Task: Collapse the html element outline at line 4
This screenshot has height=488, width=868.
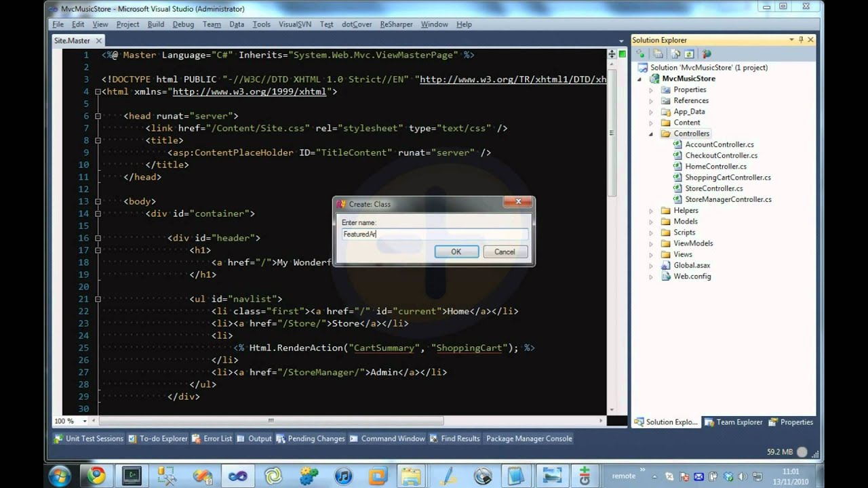Action: (x=98, y=91)
